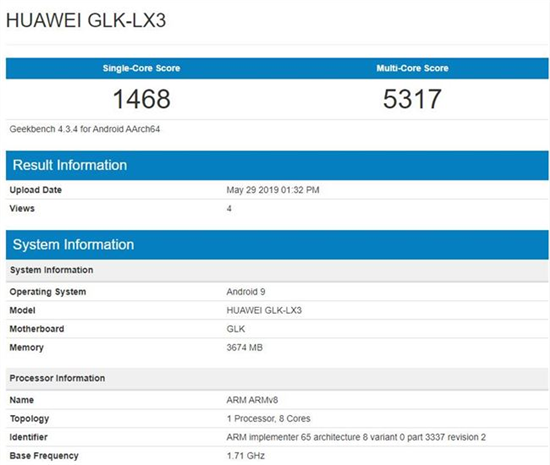Click the Topology label
This screenshot has height=465, width=550.
pos(29,419)
